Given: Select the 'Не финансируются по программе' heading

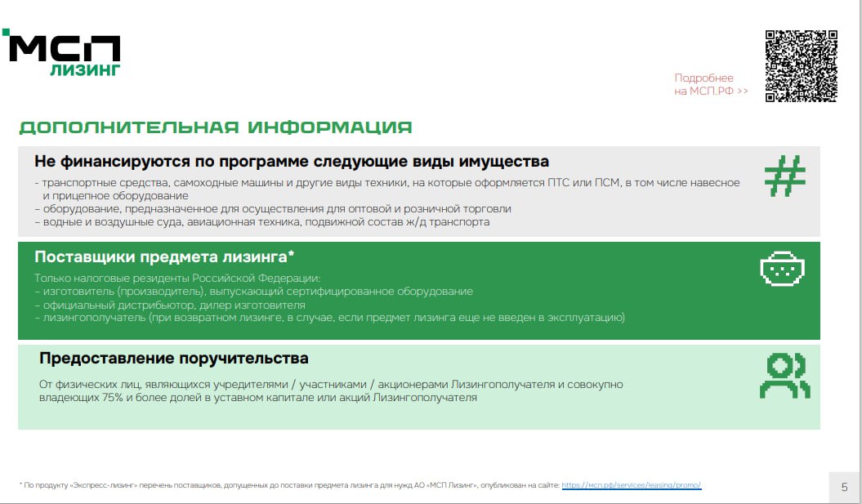Looking at the screenshot, I should click(292, 161).
